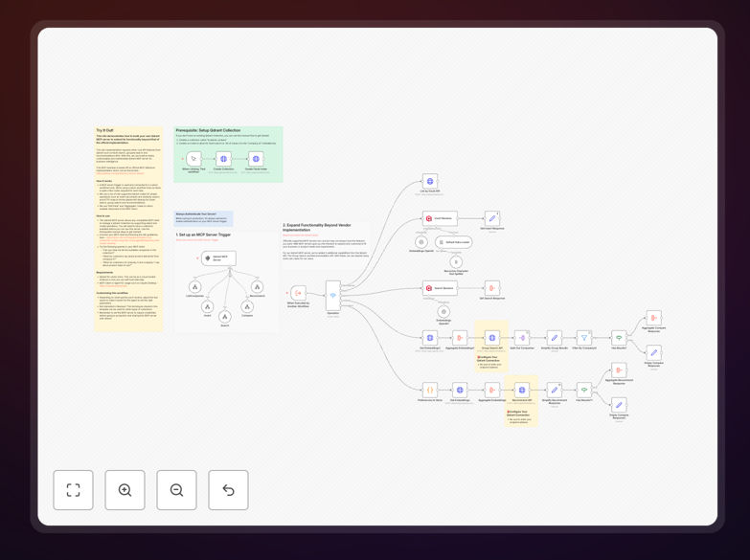Select '1. Set up an MCP Server Trigger' heading
Screen dimensions: 750x560
(x=203, y=235)
